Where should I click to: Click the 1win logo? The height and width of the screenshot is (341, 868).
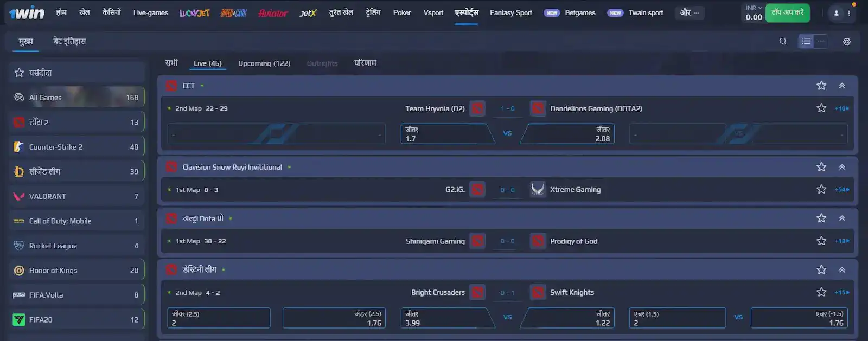(x=27, y=12)
